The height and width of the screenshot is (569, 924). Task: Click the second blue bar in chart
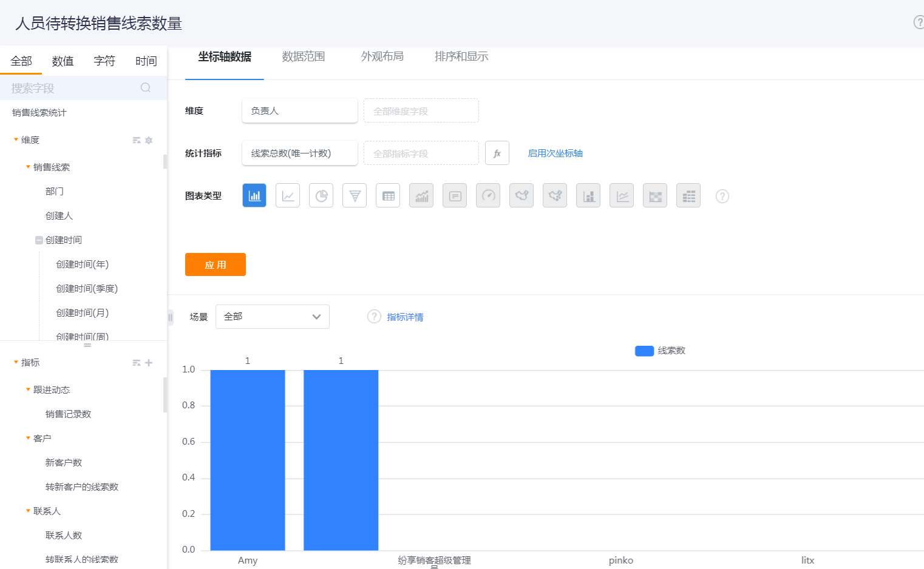pyautogui.click(x=341, y=460)
